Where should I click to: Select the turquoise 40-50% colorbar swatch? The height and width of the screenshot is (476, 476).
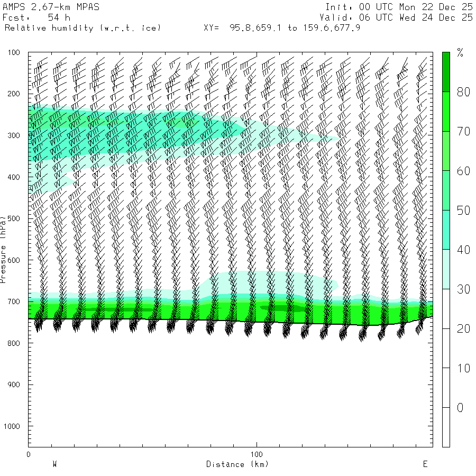pyautogui.click(x=446, y=230)
